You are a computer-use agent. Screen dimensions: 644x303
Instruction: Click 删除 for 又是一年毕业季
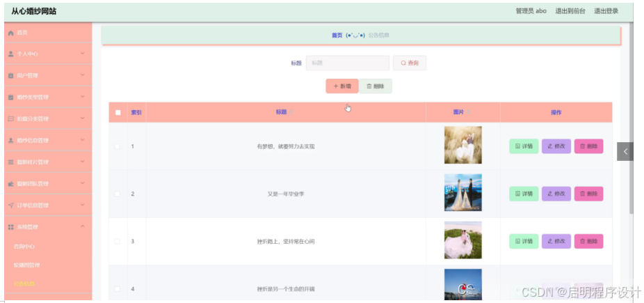tap(588, 194)
